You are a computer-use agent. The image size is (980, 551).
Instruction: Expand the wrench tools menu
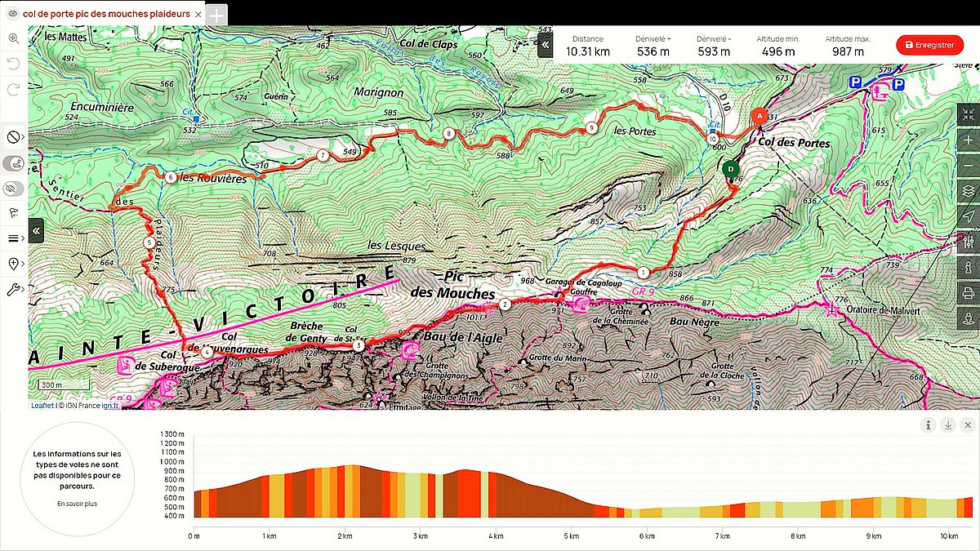[x=14, y=289]
